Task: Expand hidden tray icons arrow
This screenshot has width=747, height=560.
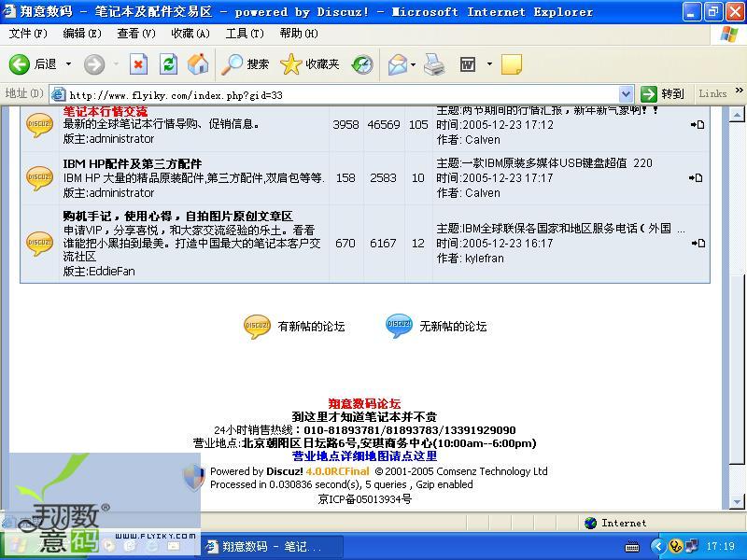Action: [657, 546]
